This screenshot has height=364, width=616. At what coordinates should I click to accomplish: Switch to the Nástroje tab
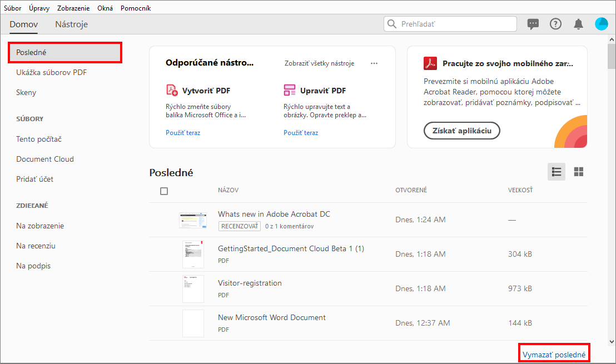pyautogui.click(x=71, y=24)
